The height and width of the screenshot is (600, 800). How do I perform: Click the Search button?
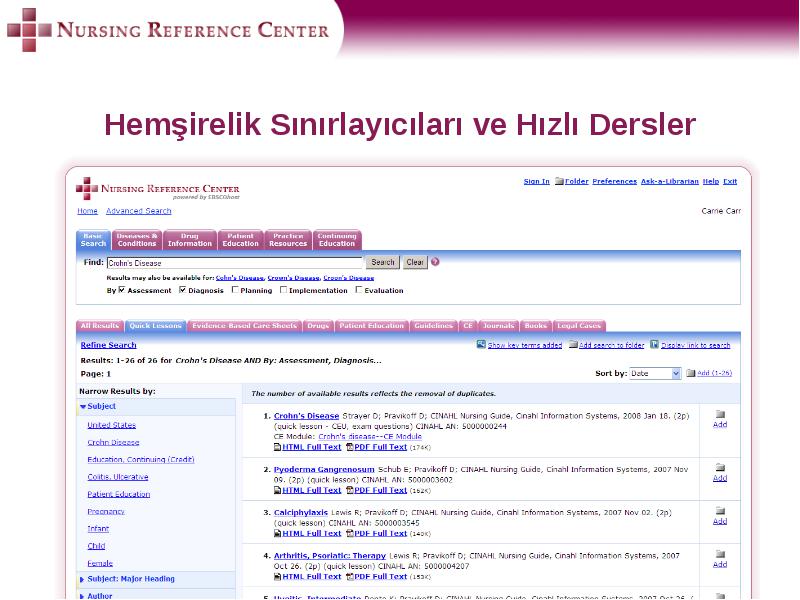pyautogui.click(x=383, y=262)
